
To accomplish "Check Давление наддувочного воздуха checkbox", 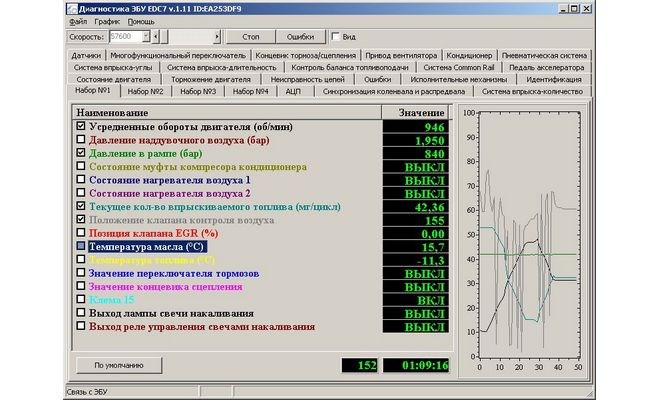I will (81, 141).
